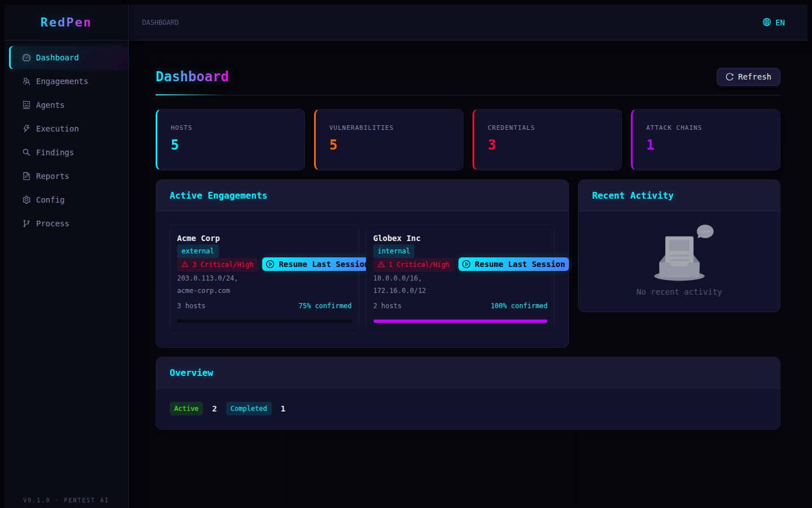The height and width of the screenshot is (508, 812).
Task: Click the Completed status badge
Action: pos(249,409)
